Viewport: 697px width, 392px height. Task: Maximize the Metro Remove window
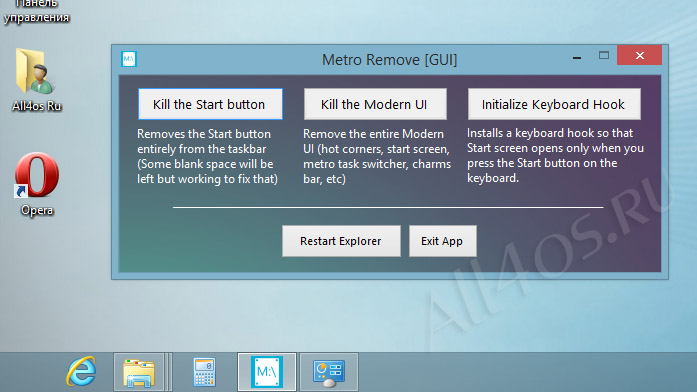point(604,56)
